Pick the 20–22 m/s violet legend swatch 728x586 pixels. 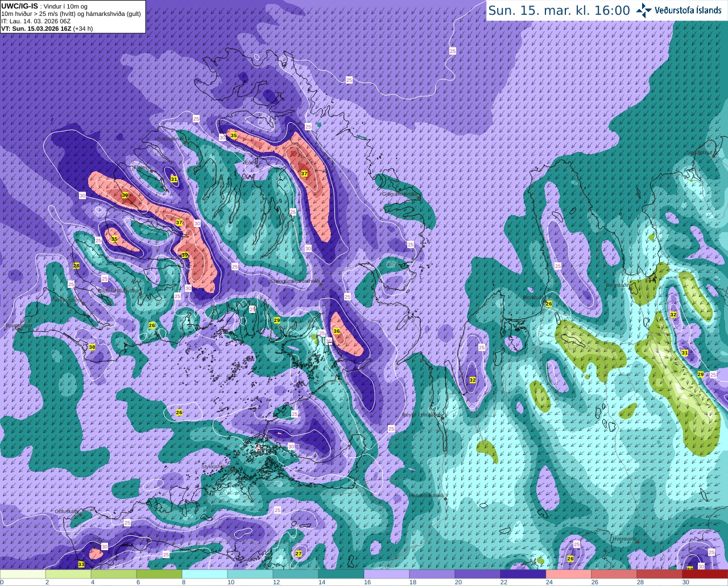[478, 574]
